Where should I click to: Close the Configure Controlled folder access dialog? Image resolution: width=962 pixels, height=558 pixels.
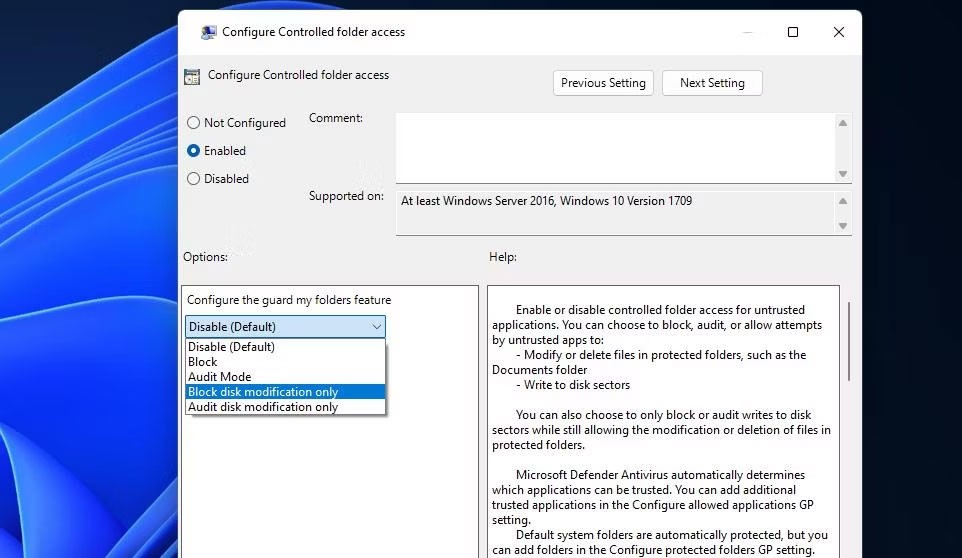(839, 32)
